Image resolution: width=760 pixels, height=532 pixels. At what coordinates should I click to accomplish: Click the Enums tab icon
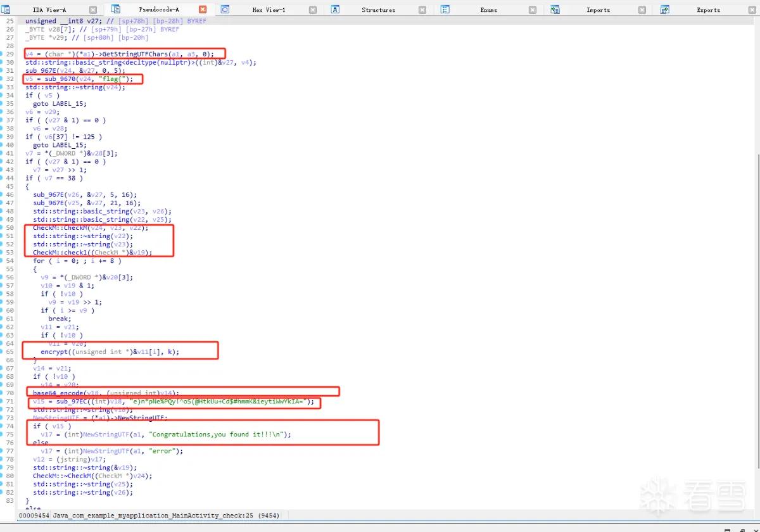445,9
